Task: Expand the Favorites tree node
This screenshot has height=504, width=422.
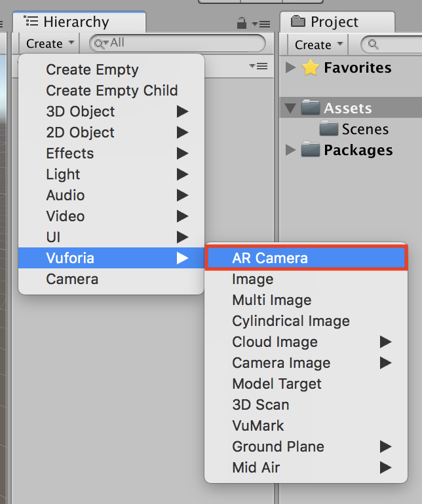Action: point(292,67)
